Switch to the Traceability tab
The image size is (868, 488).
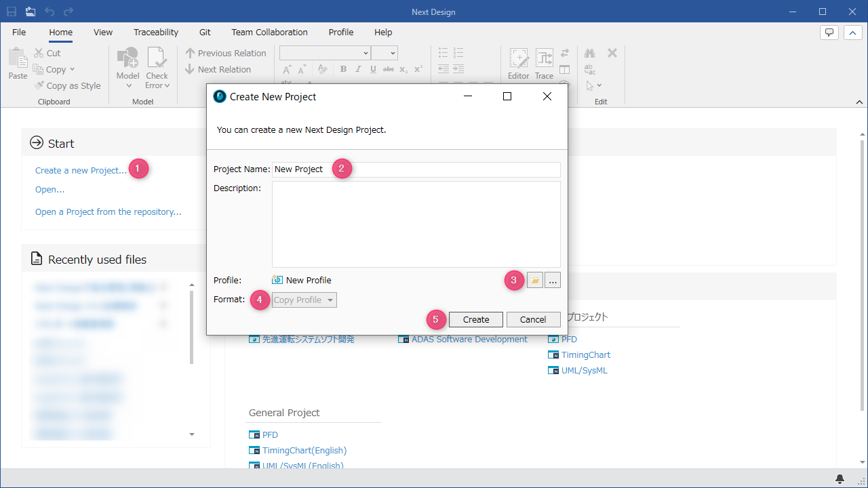pos(156,32)
